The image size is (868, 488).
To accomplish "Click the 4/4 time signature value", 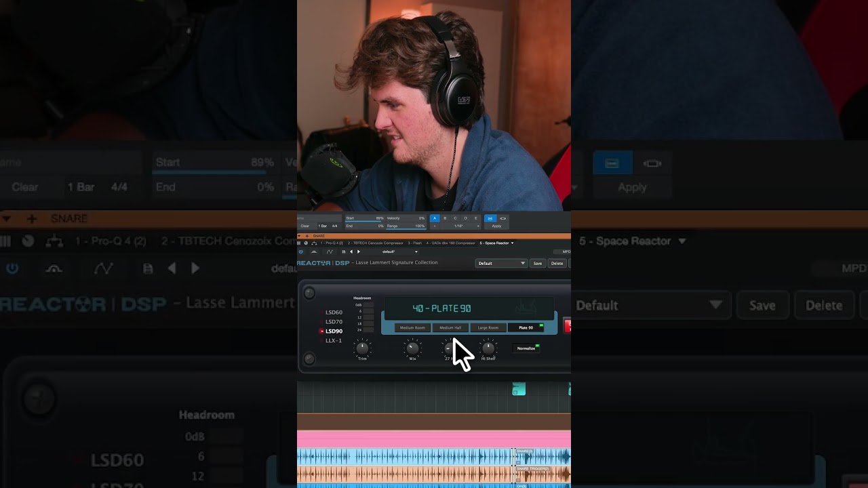I will click(x=335, y=226).
